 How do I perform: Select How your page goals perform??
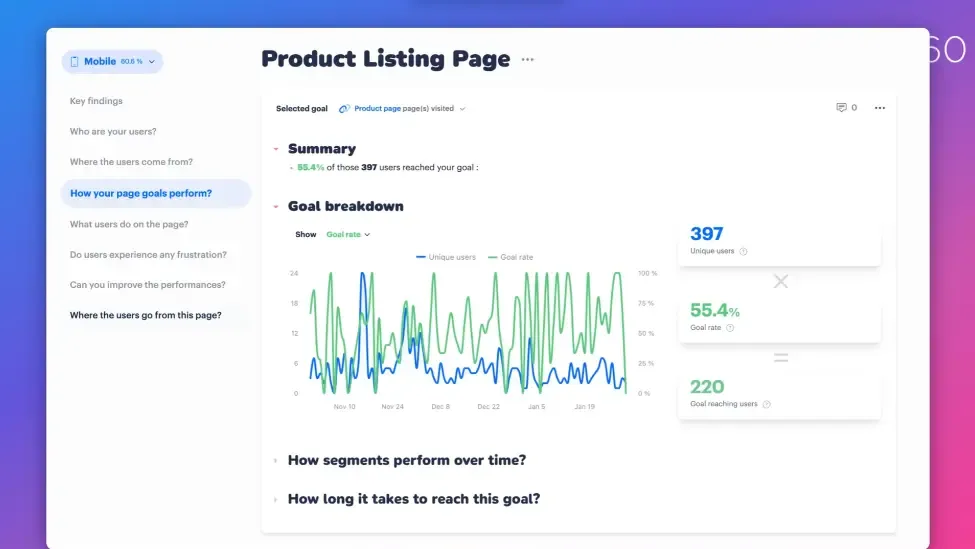[x=155, y=193]
